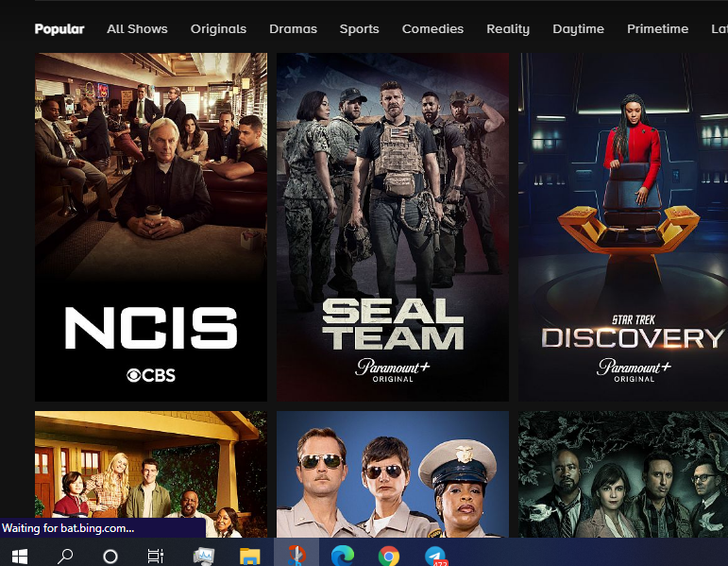Viewport: 728px width, 566px height.
Task: Go to the Sports category
Action: click(360, 28)
